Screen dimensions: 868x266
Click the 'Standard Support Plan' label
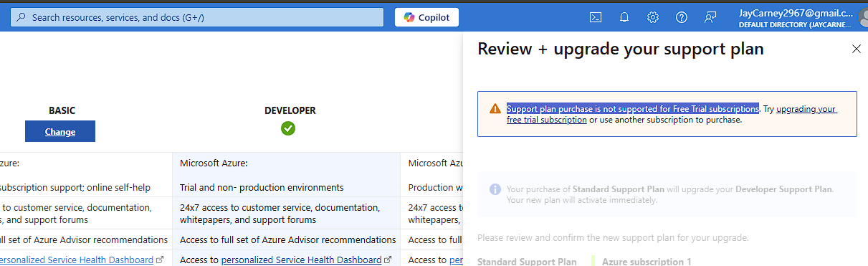click(527, 262)
